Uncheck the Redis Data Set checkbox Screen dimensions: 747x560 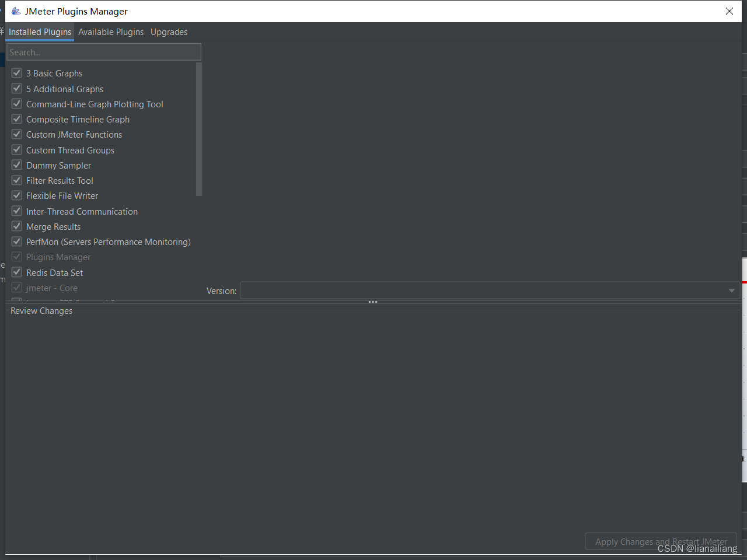pyautogui.click(x=17, y=272)
